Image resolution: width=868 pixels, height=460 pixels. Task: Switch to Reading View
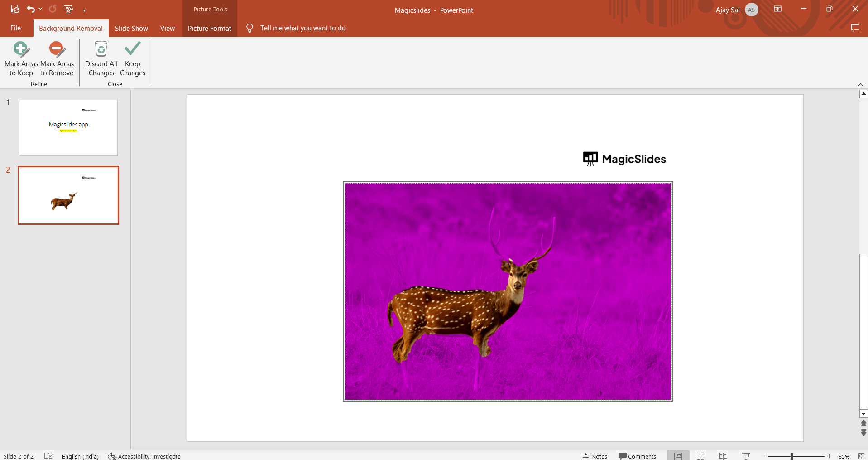pos(723,456)
